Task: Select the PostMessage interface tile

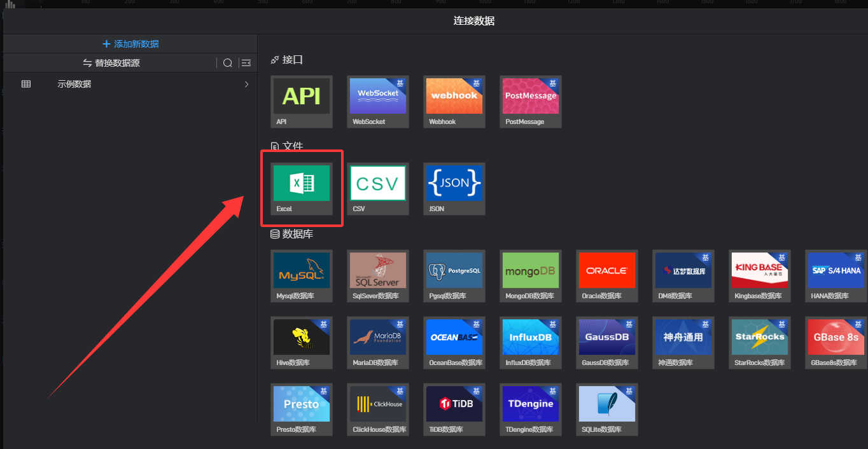Action: coord(531,102)
